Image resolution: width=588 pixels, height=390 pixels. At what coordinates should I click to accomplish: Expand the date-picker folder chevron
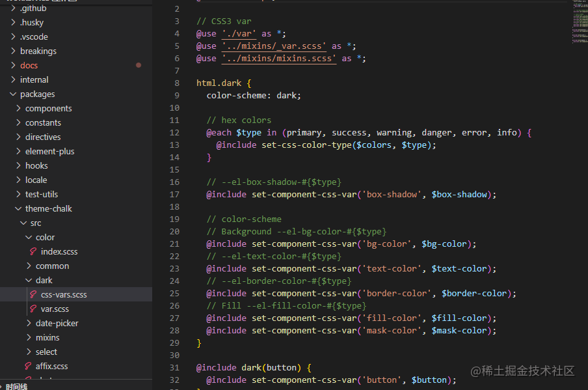29,323
